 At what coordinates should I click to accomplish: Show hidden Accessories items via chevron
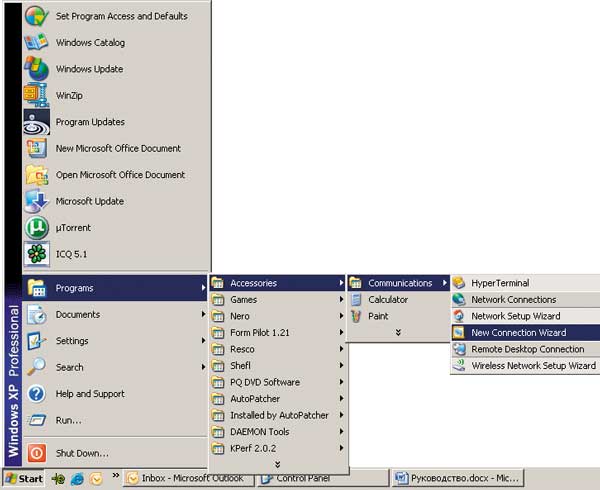pos(398,332)
